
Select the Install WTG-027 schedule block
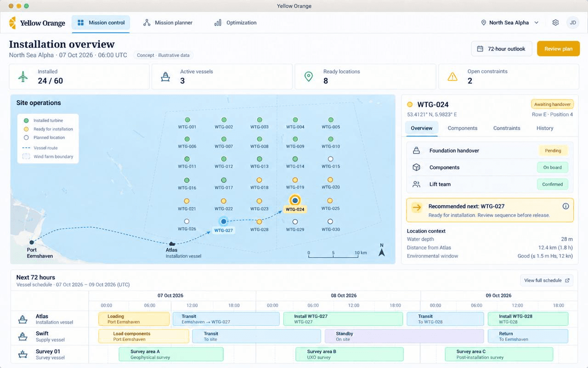(343, 319)
